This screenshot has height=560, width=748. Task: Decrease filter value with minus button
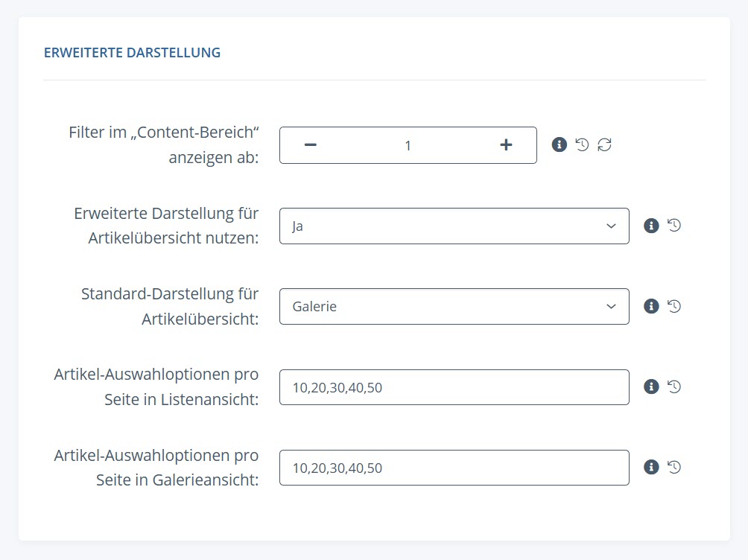click(311, 145)
